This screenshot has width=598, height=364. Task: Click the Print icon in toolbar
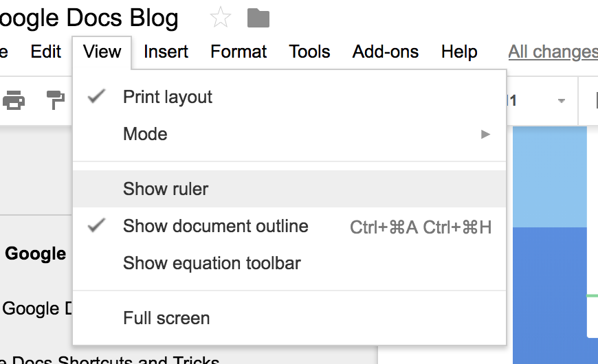[14, 101]
